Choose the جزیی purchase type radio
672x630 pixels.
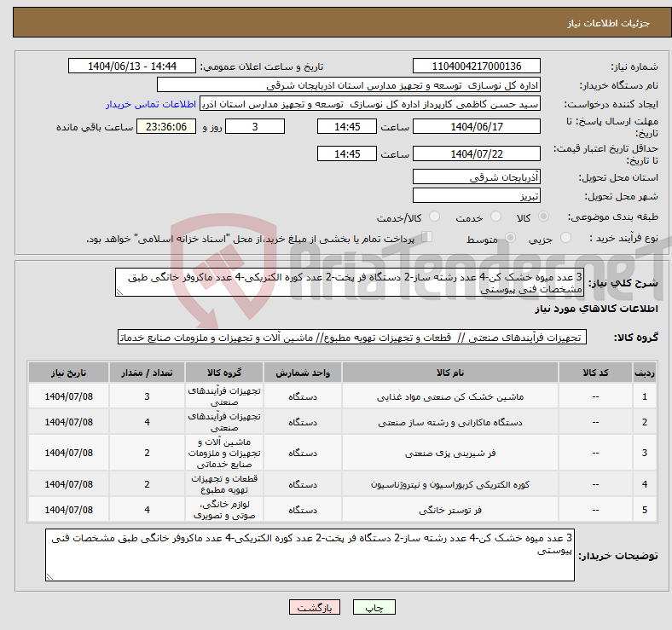pos(565,238)
